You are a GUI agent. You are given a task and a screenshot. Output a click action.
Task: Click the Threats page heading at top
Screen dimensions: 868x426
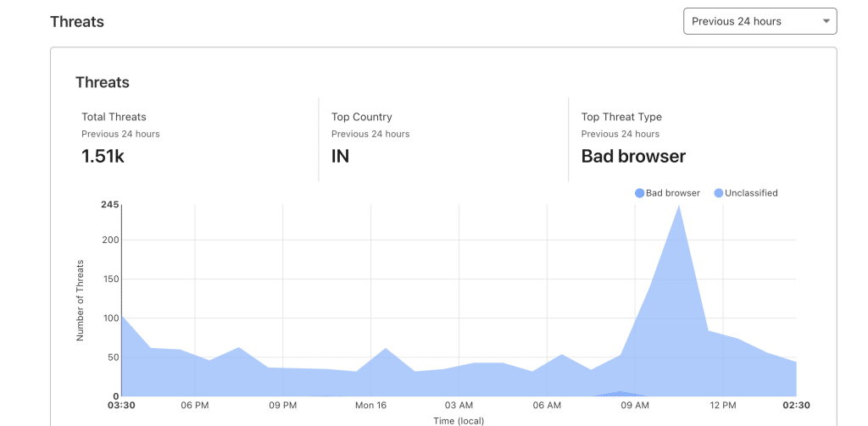point(77,22)
